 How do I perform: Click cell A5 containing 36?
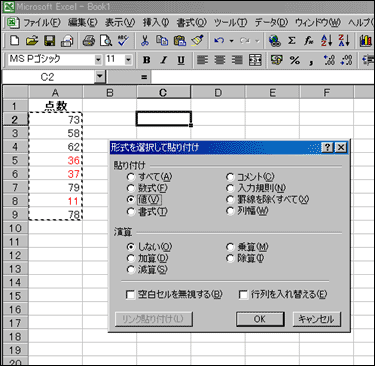coord(55,160)
